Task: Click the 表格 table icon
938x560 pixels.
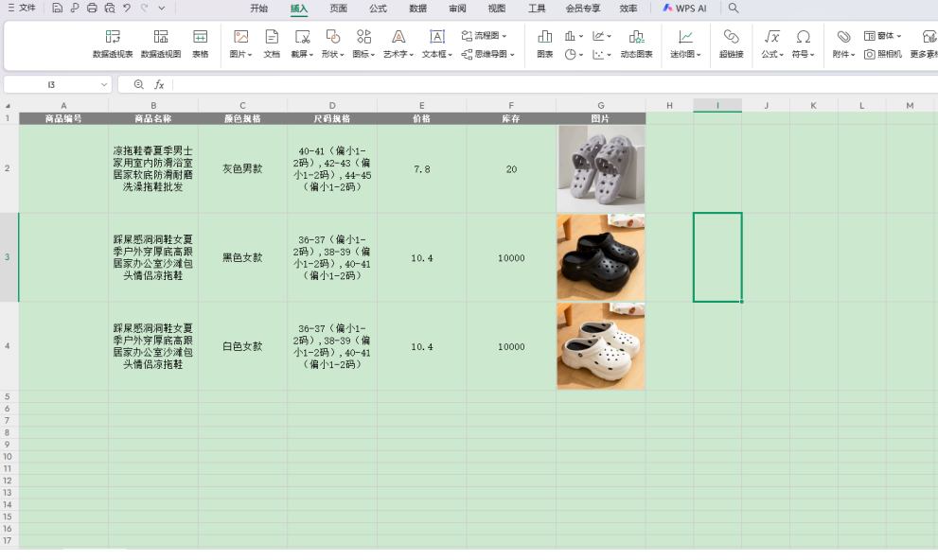Action: 201,44
